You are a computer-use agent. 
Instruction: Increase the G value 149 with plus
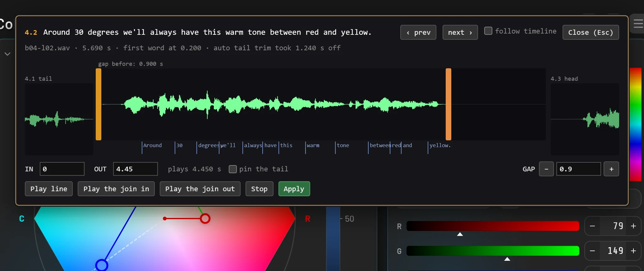(633, 251)
